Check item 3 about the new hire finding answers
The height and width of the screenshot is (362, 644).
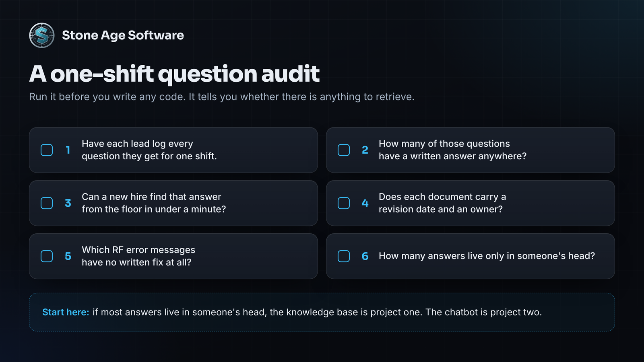click(x=47, y=203)
